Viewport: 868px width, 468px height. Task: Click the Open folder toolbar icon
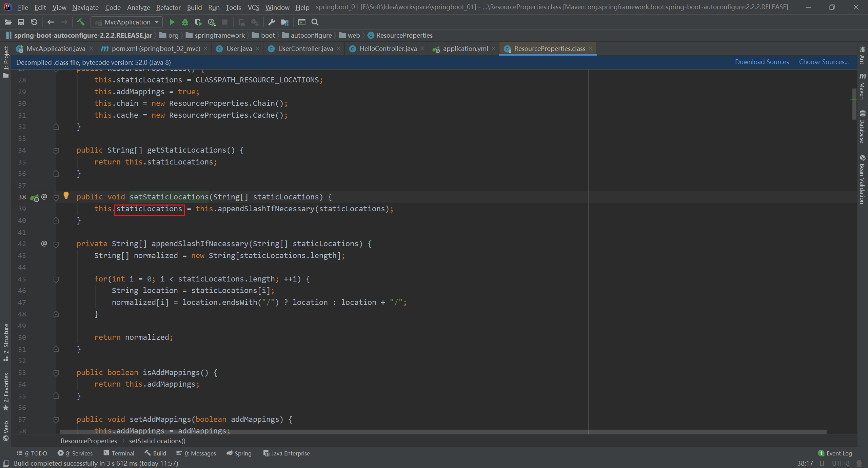click(x=8, y=22)
